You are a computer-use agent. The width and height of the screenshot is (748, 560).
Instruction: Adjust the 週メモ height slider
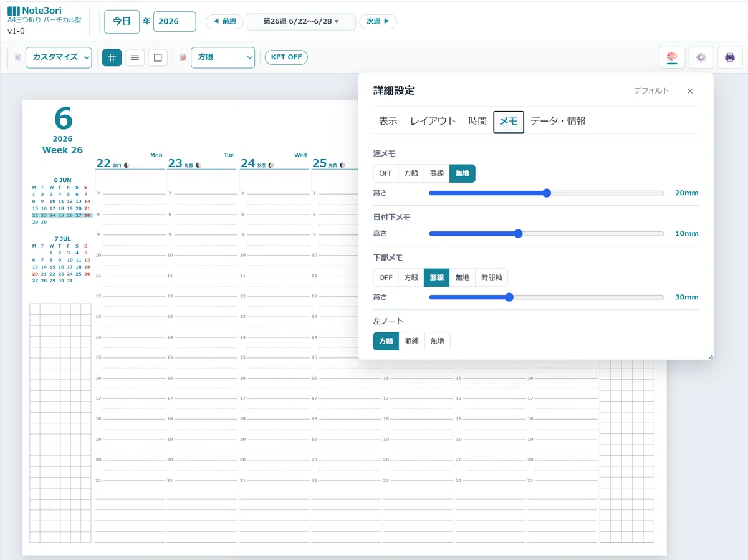coord(547,193)
